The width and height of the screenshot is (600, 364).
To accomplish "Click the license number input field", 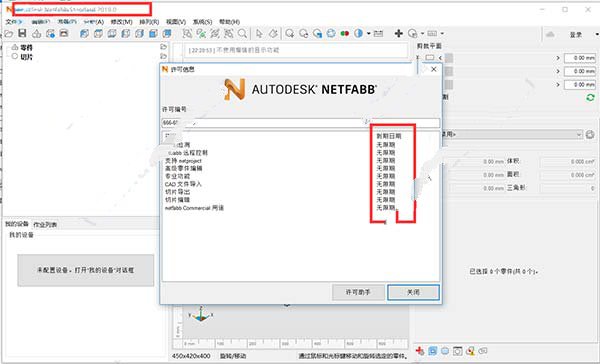I will (x=300, y=123).
